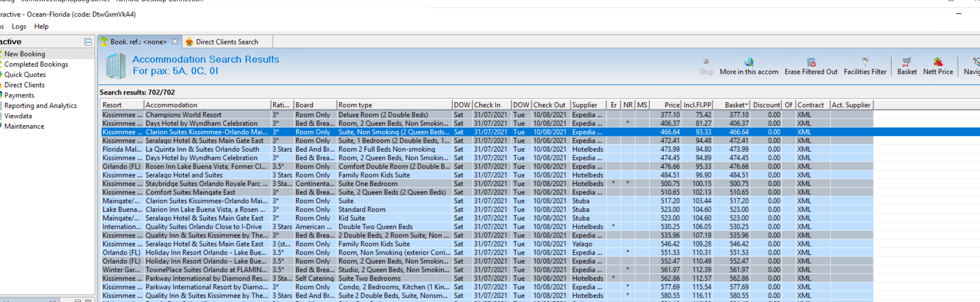Open the Help menu
Screen dimensions: 980x302
[x=41, y=26]
